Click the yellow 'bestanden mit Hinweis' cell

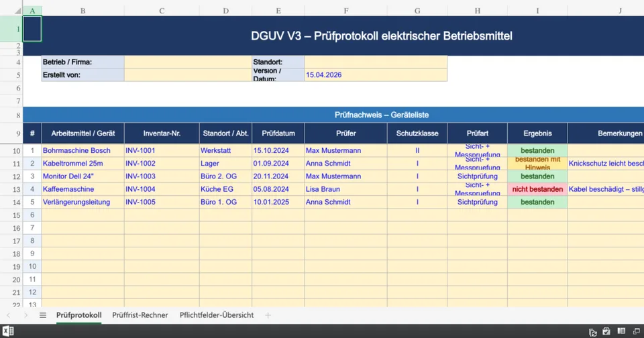537,164
